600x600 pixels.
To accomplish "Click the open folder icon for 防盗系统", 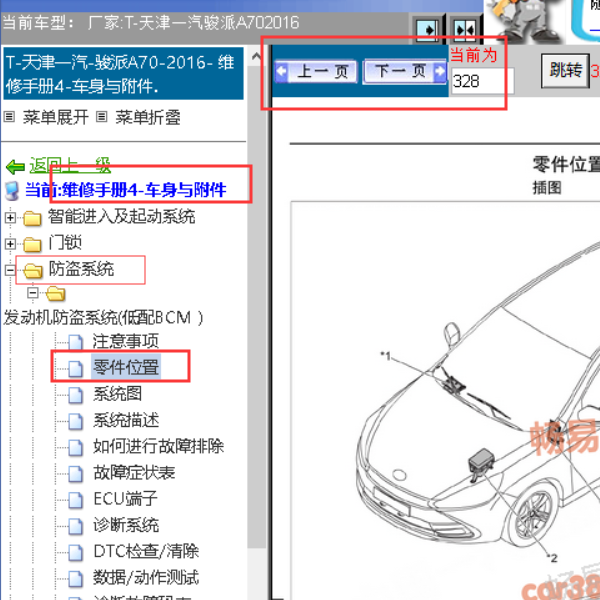I will tap(33, 271).
